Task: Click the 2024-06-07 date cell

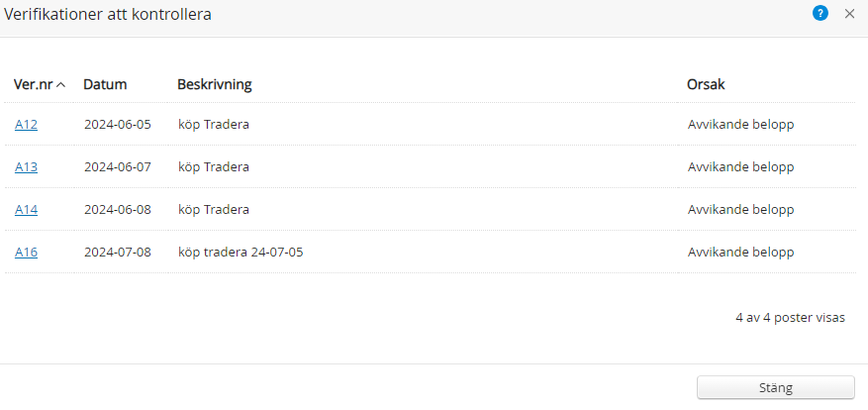Action: tap(118, 167)
